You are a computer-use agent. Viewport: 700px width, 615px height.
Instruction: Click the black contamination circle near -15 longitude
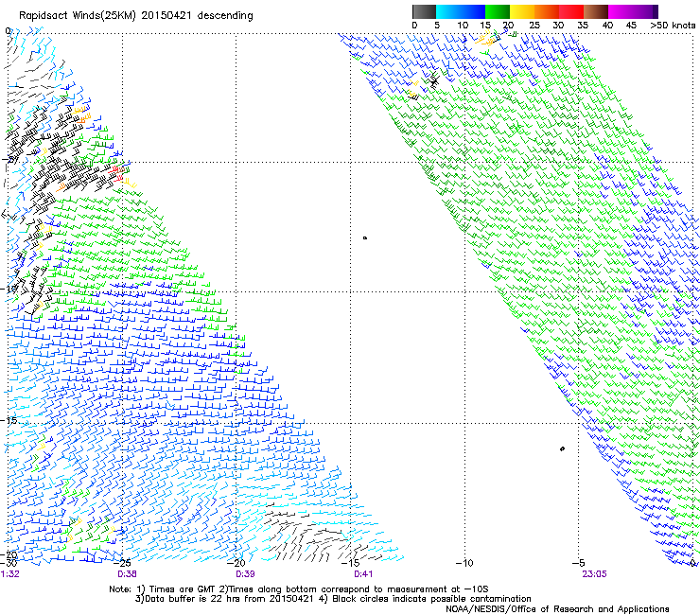tap(365, 238)
